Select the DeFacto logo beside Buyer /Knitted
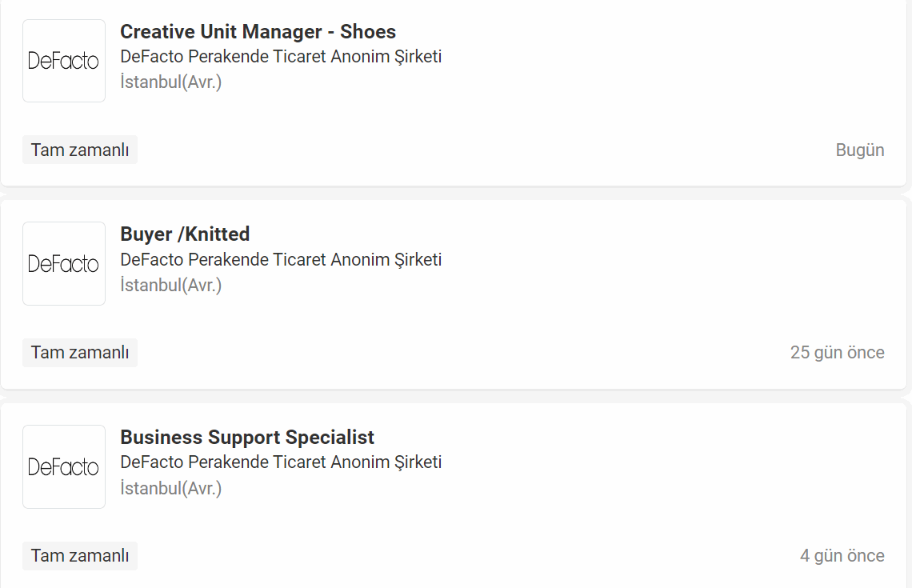Viewport: 912px width, 588px height. pyautogui.click(x=64, y=263)
